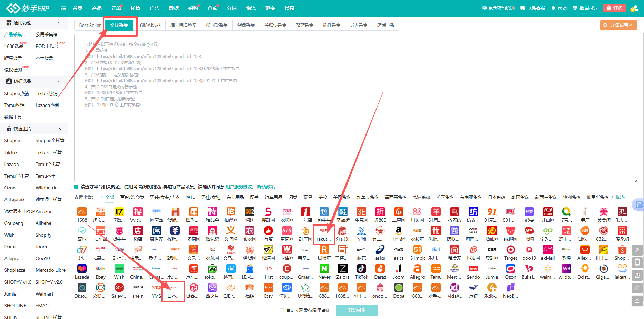The image size is (644, 319).
Task: Click the TikTok platform icon
Action: click(361, 269)
